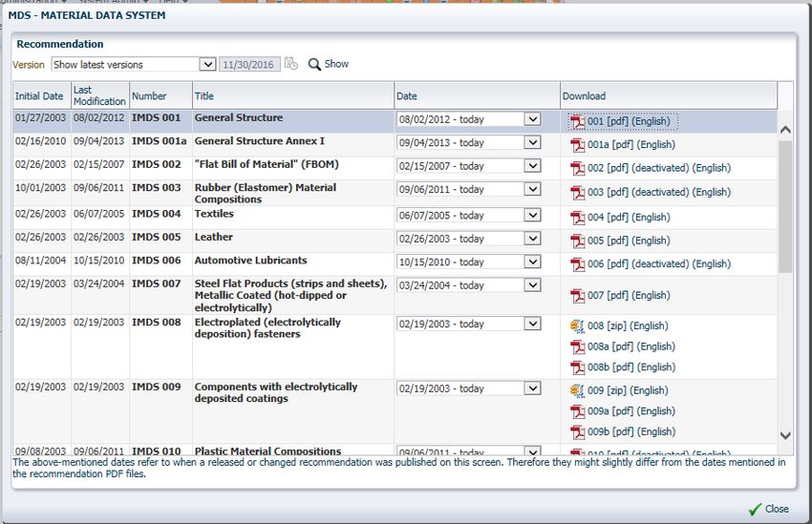Sort by Title column header
Viewport: 812px width, 524px height.
293,95
